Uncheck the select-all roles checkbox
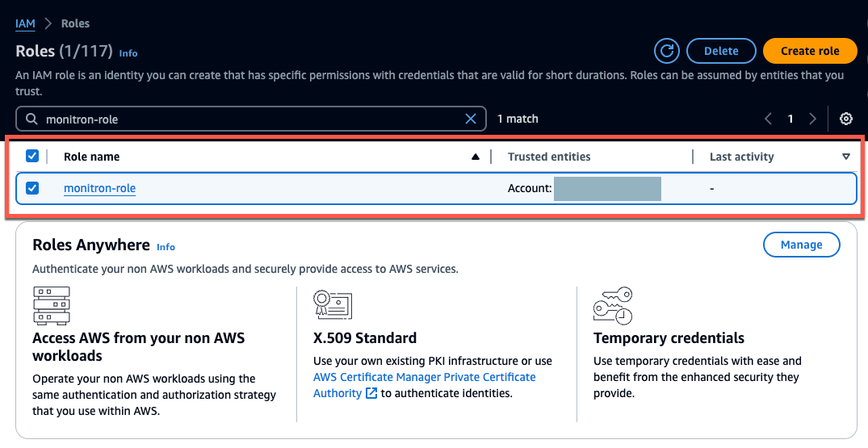Image resolution: width=868 pixels, height=448 pixels. (x=32, y=157)
